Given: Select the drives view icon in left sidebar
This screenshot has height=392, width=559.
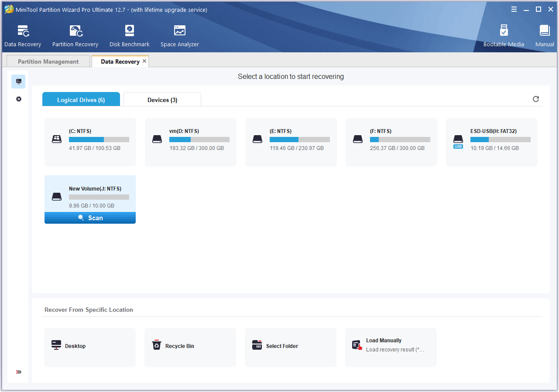Looking at the screenshot, I should [18, 82].
